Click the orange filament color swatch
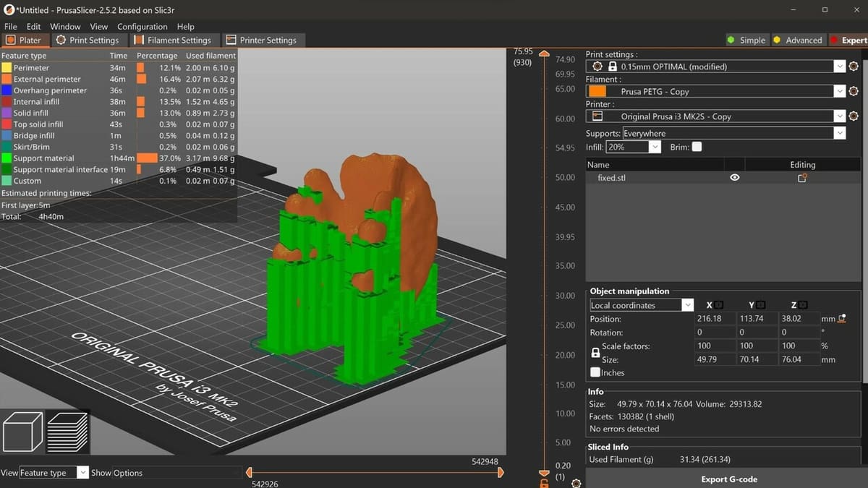This screenshot has height=488, width=868. click(x=597, y=92)
